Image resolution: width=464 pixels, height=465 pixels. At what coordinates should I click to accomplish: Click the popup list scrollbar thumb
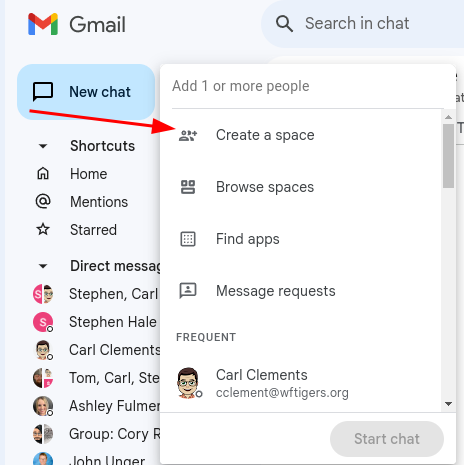448,156
